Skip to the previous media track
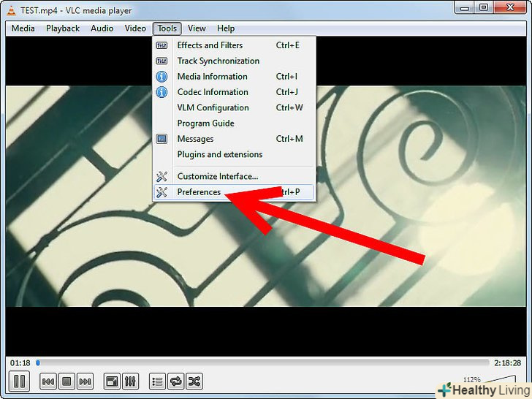Viewport: 532px width, 399px height. pyautogui.click(x=47, y=381)
